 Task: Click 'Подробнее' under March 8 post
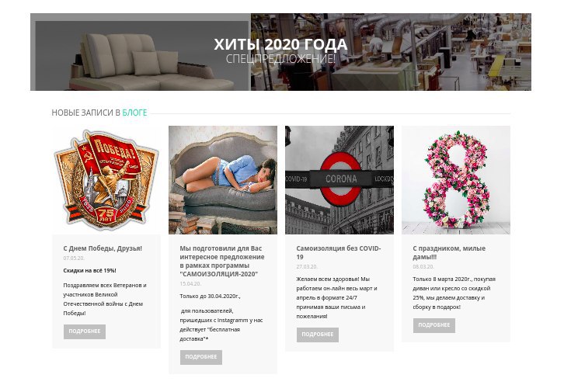434,325
